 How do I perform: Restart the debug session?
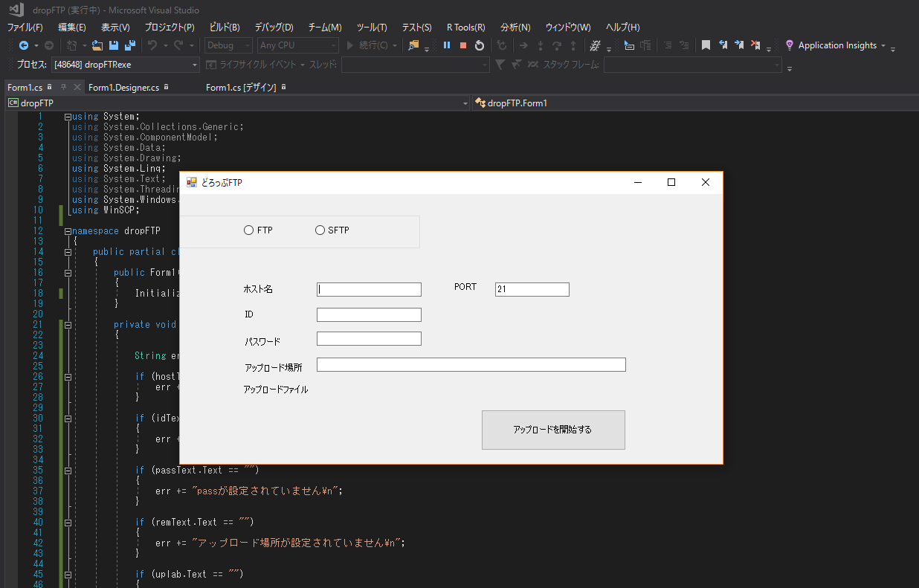tap(480, 45)
